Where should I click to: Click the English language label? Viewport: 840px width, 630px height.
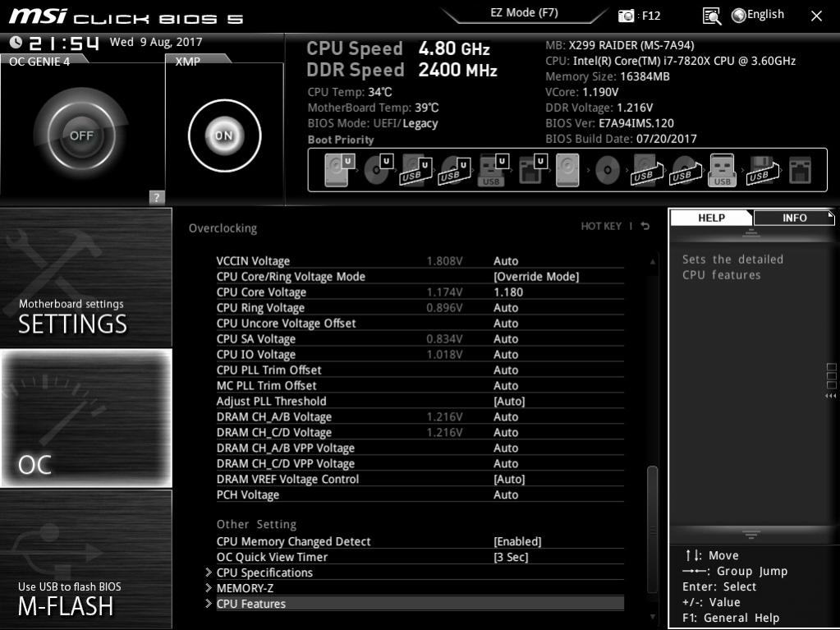765,15
